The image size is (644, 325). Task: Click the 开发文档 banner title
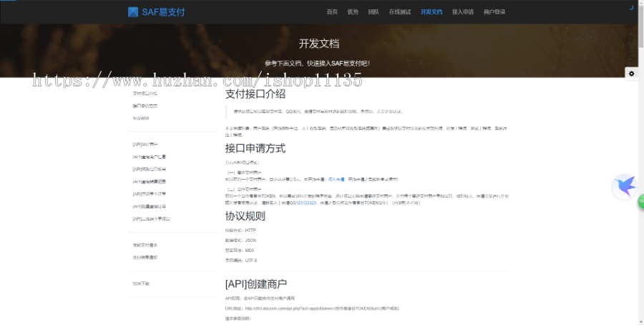(x=319, y=44)
